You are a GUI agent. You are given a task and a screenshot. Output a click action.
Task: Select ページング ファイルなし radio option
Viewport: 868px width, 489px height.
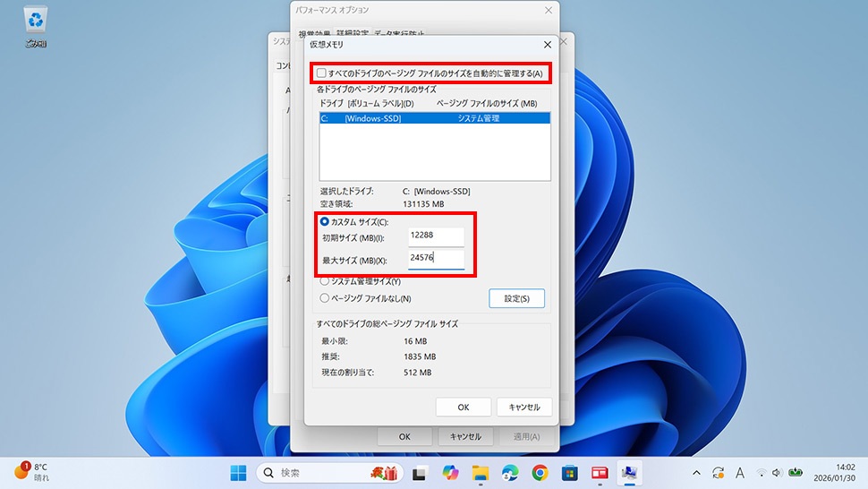click(x=325, y=298)
